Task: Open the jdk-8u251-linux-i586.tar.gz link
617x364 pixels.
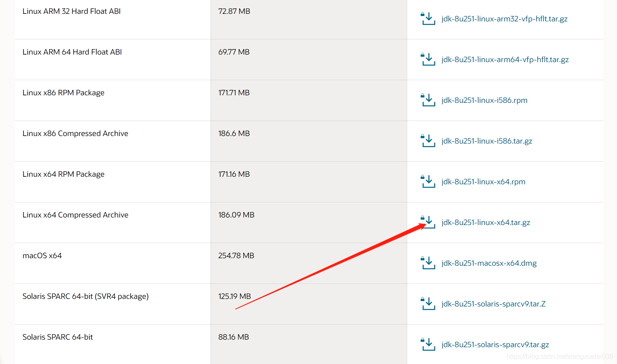Action: 487,141
